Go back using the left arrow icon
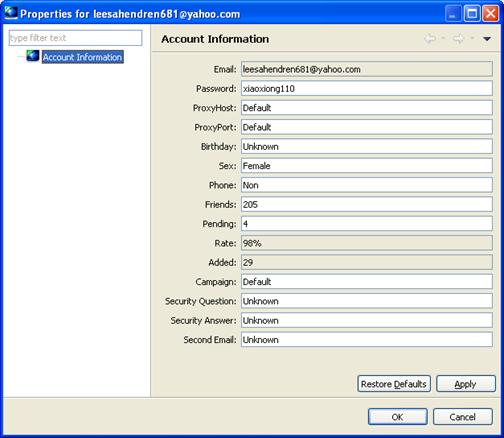Image resolution: width=504 pixels, height=438 pixels. point(430,39)
